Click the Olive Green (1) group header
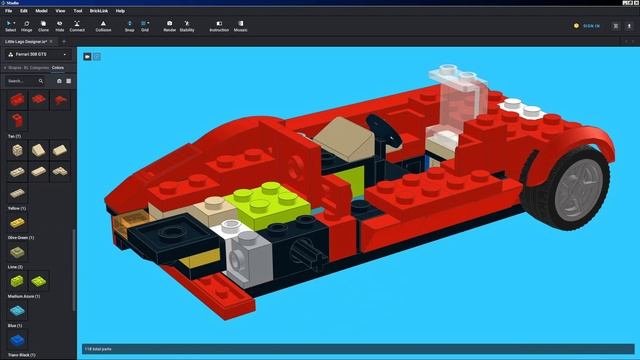This screenshot has height=360, width=640. [21, 238]
